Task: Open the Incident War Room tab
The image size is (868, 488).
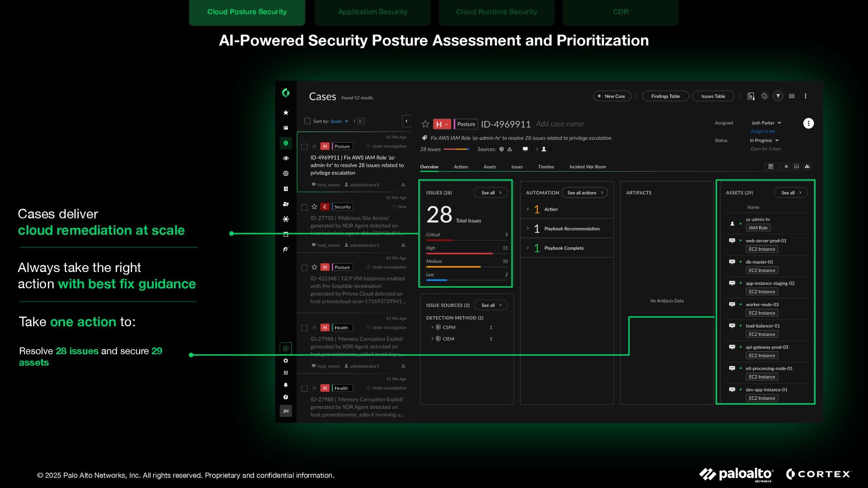Action: pos(587,167)
